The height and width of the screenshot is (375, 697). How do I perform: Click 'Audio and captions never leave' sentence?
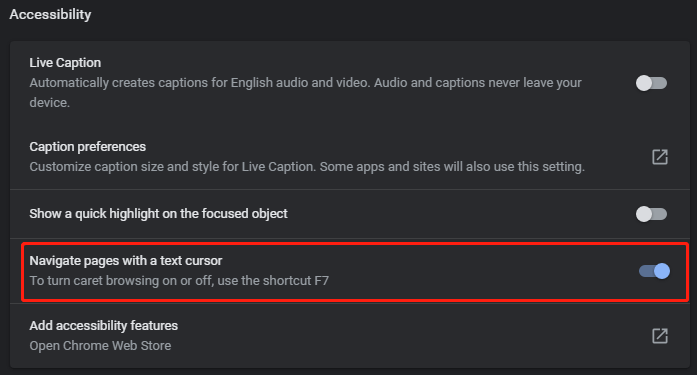pos(478,83)
